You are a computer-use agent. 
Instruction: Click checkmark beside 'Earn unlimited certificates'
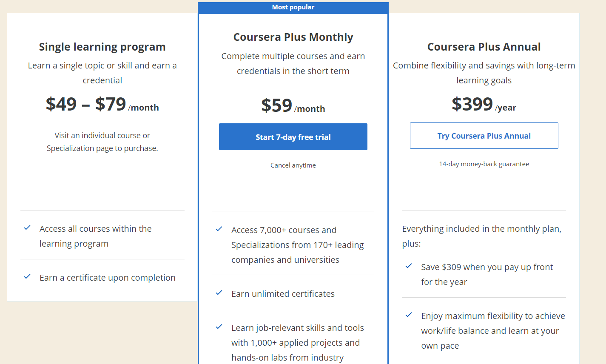219,293
